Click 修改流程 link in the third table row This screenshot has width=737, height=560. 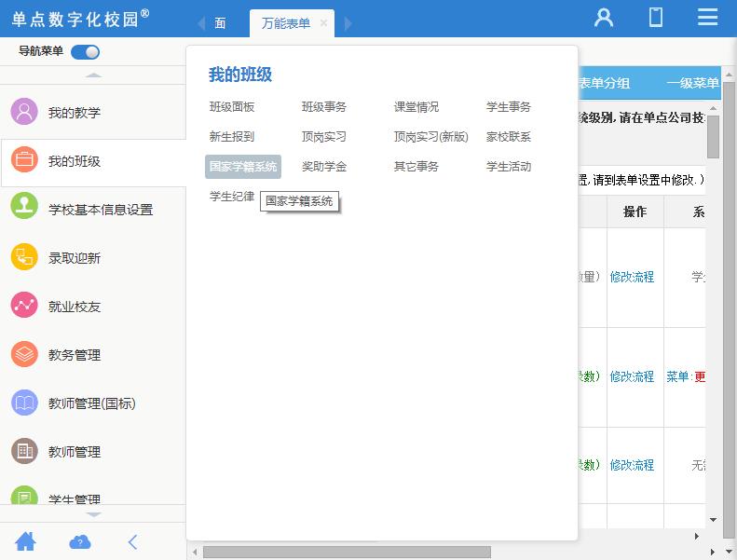pos(632,465)
